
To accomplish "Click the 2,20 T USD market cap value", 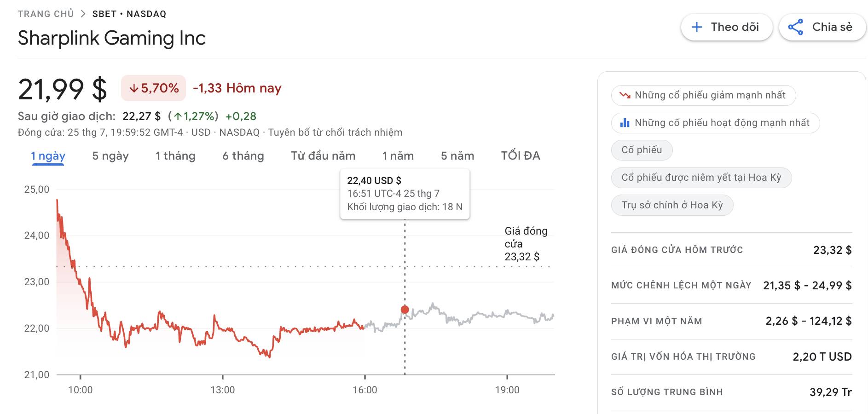I will [822, 356].
